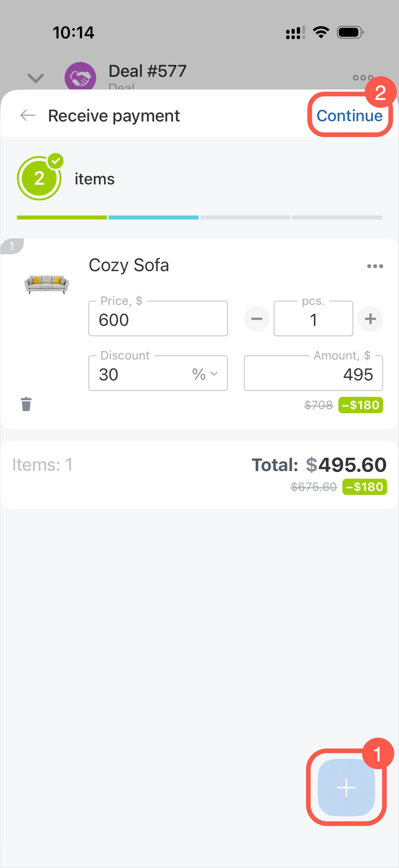Open the discount percent type dropdown
This screenshot has height=868, width=399.
[x=205, y=374]
